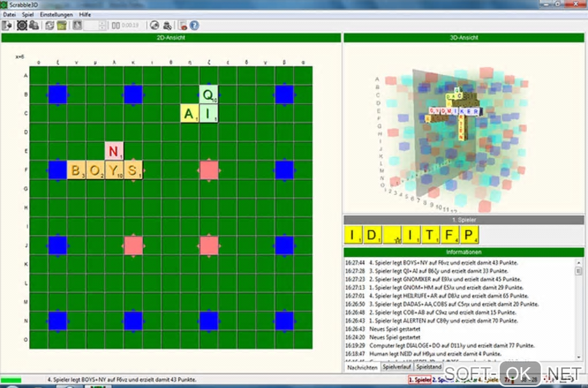
Task: Click the grayed-out letter tile toolbar icon
Action: point(77,25)
